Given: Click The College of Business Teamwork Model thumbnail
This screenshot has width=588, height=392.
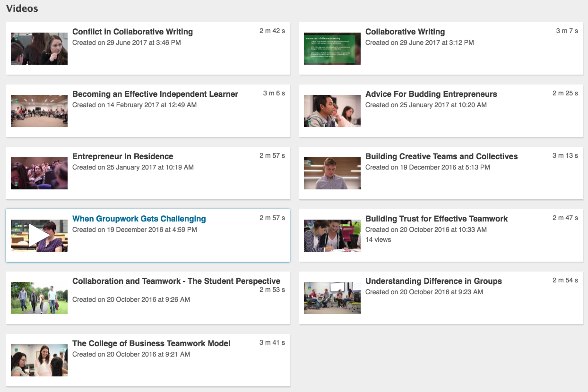Looking at the screenshot, I should 39,360.
